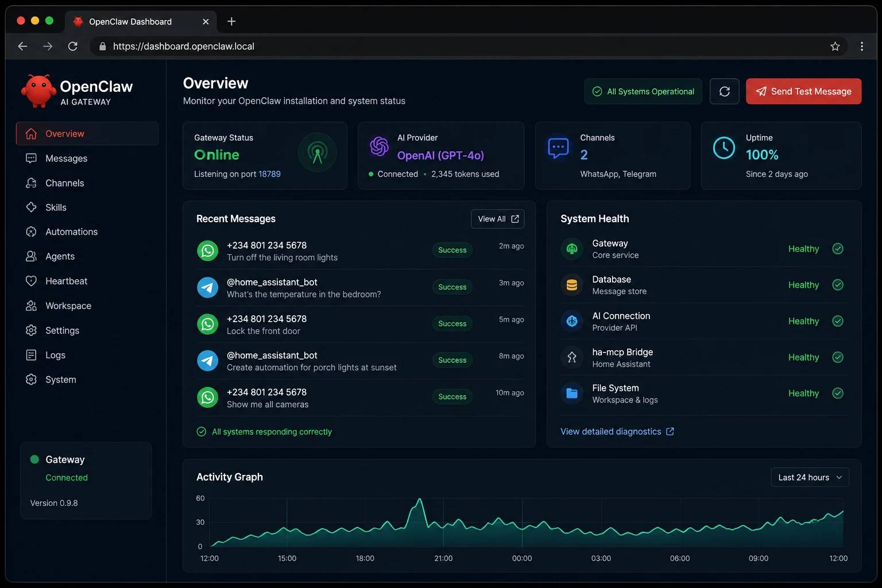Open Workspace in the sidebar
The height and width of the screenshot is (588, 882).
tap(87, 306)
